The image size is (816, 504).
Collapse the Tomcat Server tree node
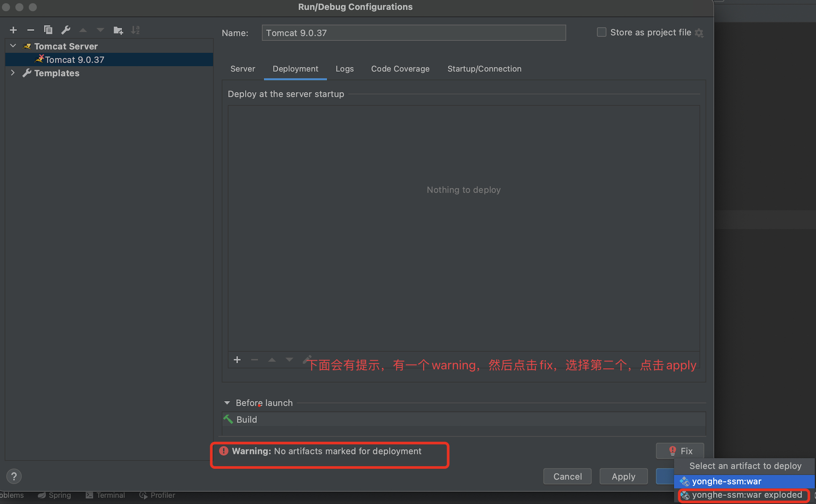13,46
